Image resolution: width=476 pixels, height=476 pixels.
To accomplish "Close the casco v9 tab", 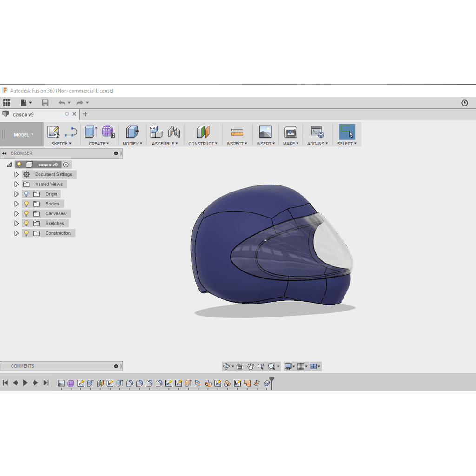I will coord(74,114).
